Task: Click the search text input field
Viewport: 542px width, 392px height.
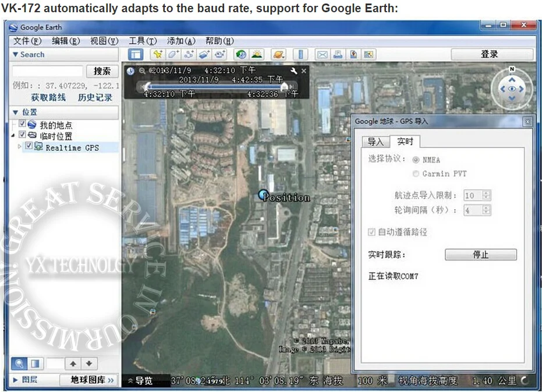Action: coord(48,71)
